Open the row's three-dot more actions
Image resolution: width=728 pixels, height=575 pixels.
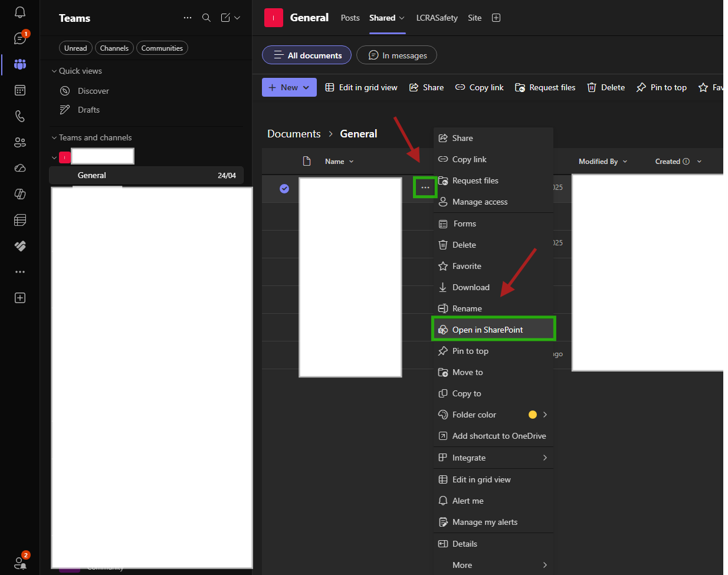coord(425,188)
